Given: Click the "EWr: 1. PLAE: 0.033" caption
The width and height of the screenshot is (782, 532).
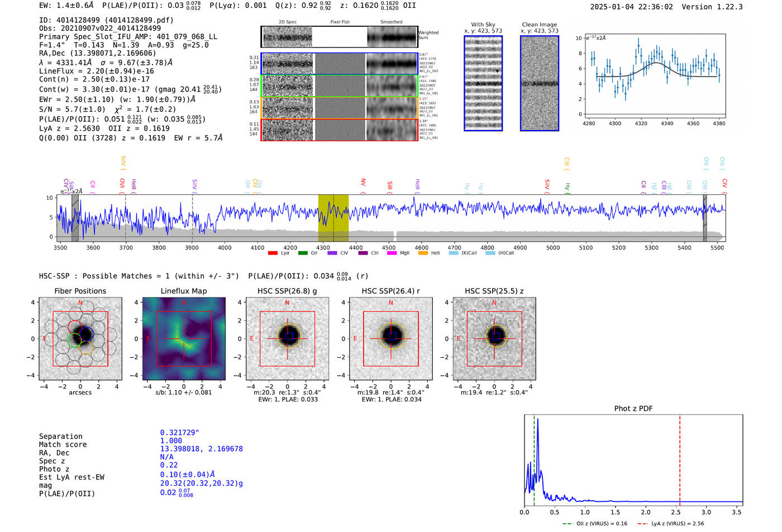Looking at the screenshot, I should 287,400.
